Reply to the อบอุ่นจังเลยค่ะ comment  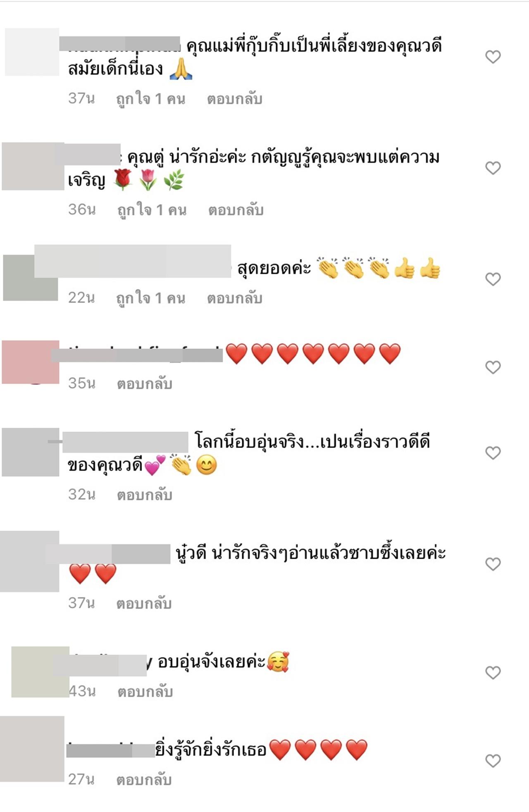(x=145, y=692)
